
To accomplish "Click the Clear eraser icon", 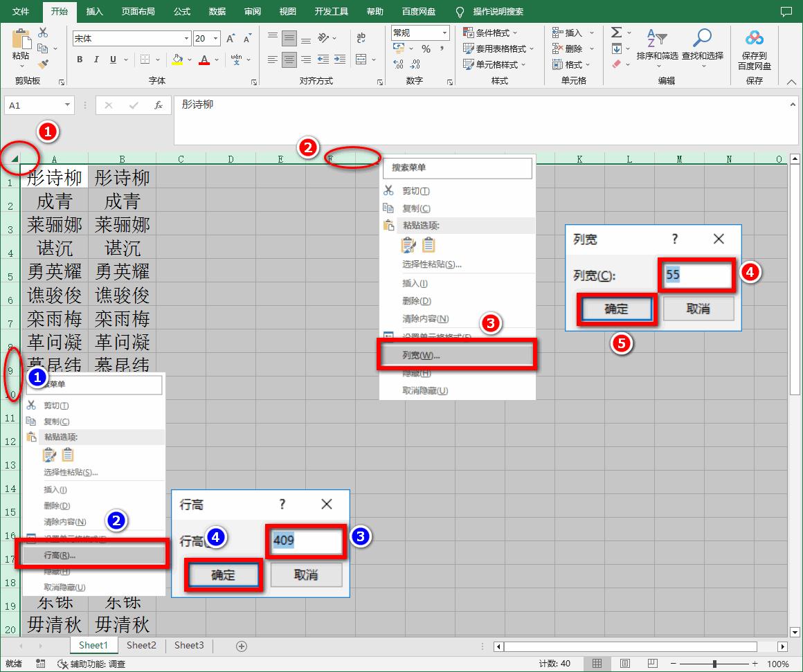I will [617, 64].
